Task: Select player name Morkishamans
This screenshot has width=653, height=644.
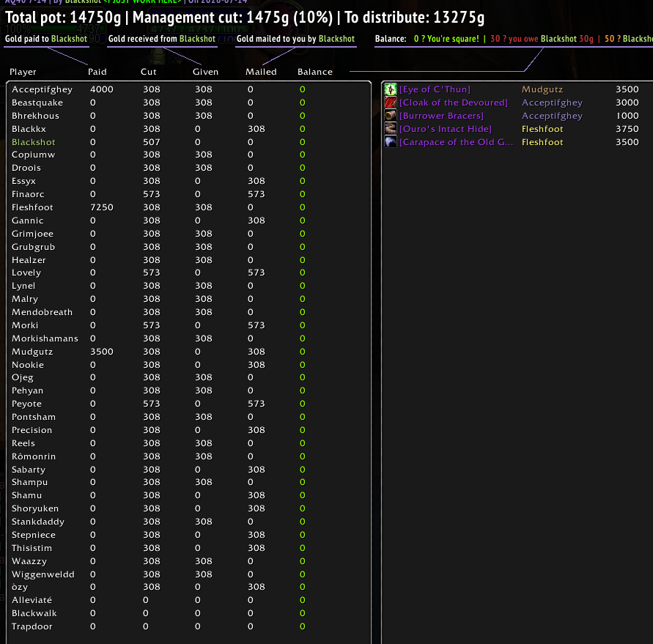Action: click(45, 338)
